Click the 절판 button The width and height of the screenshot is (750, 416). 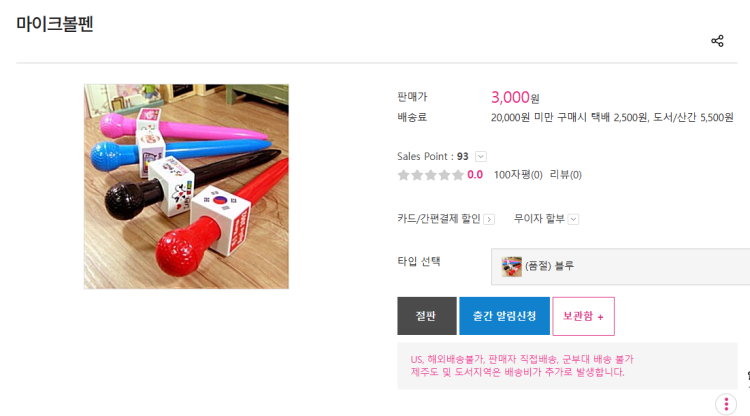[427, 316]
